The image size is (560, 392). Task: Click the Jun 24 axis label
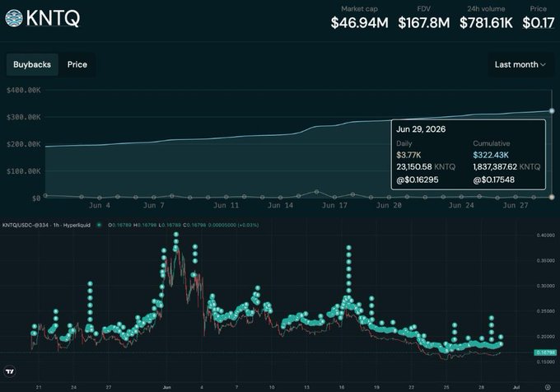[x=461, y=205]
